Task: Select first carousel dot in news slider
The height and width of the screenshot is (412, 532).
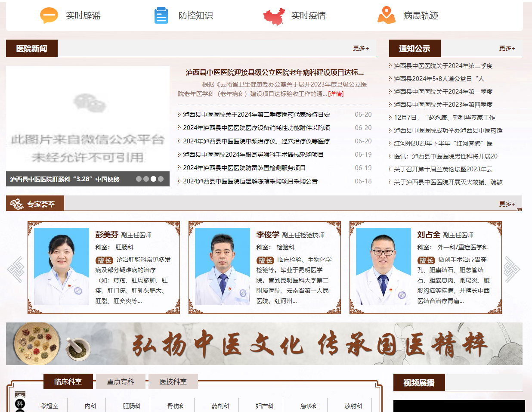Action: tap(139, 179)
